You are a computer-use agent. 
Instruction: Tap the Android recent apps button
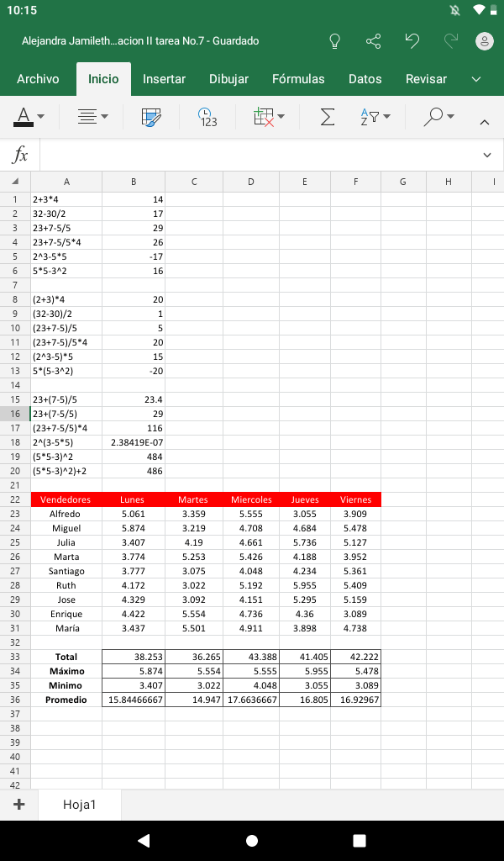360,840
